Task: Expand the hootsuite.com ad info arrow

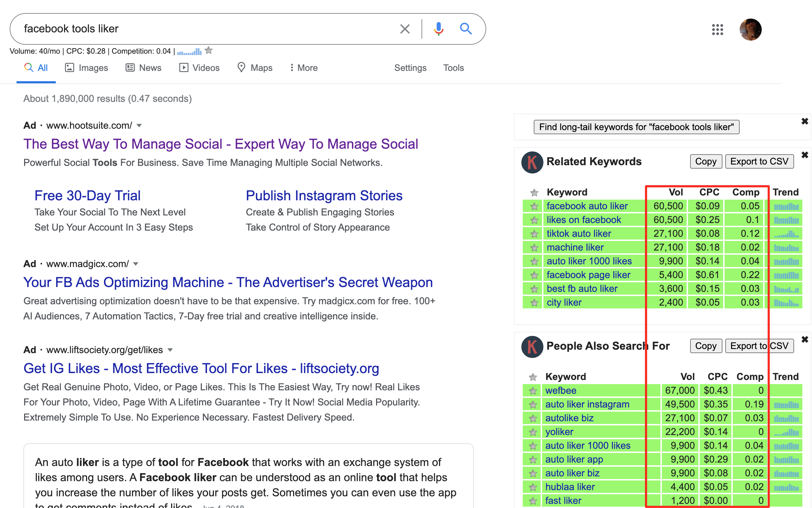Action: (139, 126)
